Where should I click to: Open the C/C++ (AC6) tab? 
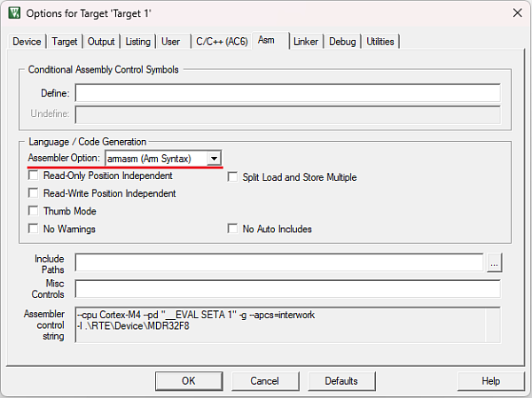[x=221, y=42]
